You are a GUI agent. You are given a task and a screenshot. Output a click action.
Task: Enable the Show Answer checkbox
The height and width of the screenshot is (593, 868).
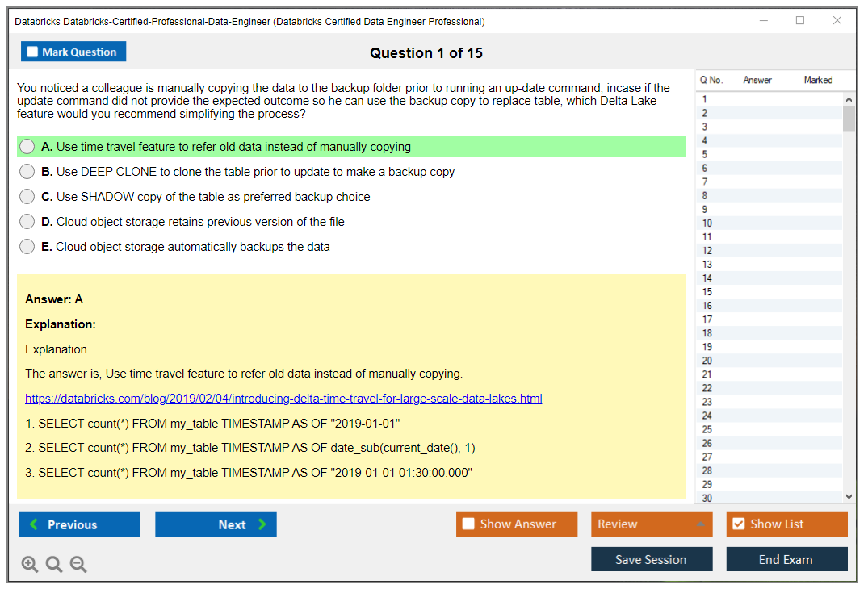(469, 524)
